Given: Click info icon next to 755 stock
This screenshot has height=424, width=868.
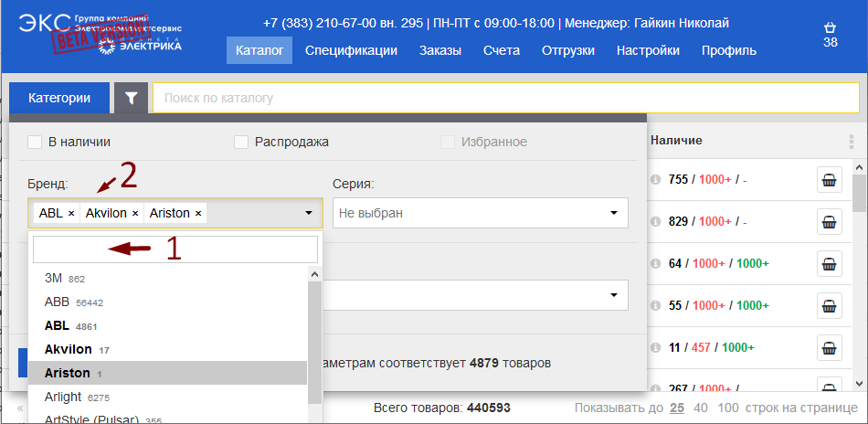Looking at the screenshot, I should [655, 180].
